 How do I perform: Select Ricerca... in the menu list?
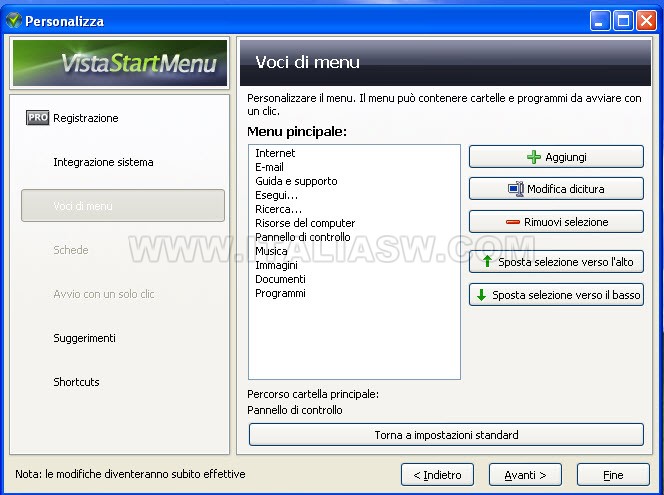[x=278, y=209]
